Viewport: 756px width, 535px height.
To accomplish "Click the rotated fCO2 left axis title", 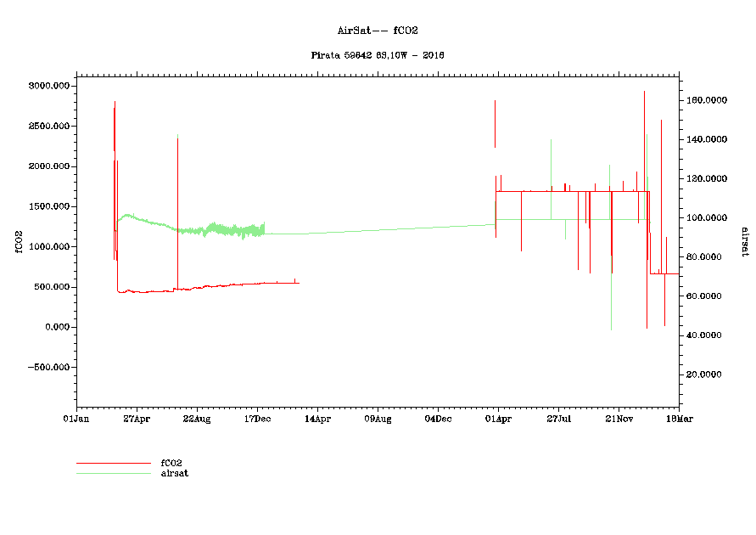I will (x=16, y=242).
